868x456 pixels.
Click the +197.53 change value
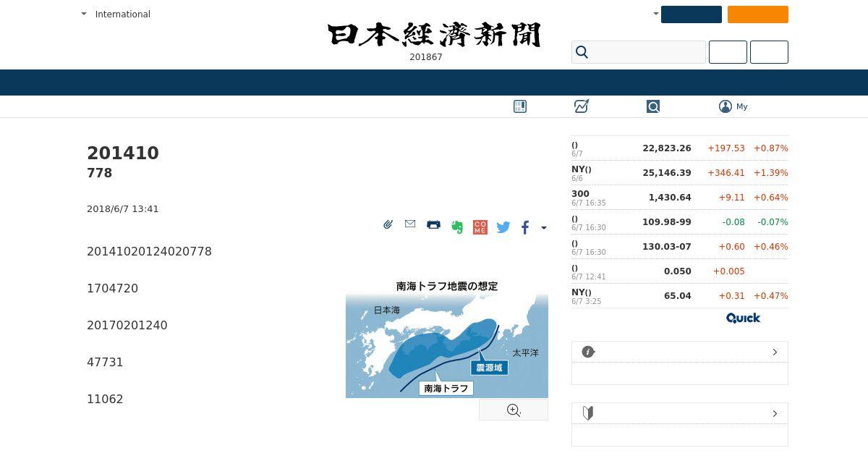726,148
